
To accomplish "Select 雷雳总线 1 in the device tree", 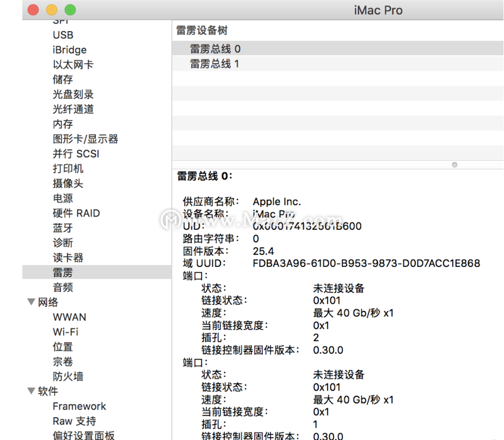I will click(337, 64).
